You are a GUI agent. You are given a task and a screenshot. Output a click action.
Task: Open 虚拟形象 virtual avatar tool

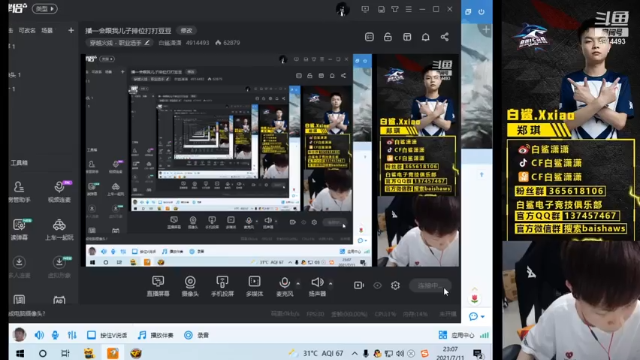[59, 267]
